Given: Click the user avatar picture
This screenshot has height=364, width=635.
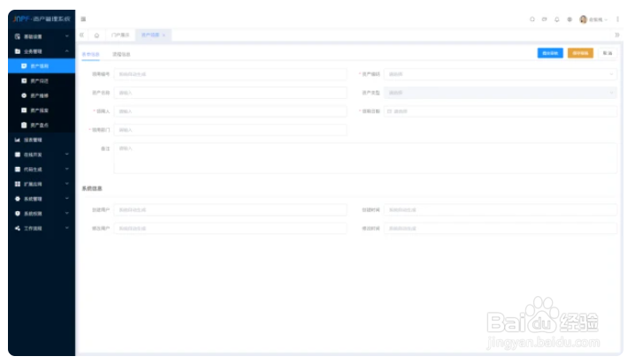Looking at the screenshot, I should [583, 19].
